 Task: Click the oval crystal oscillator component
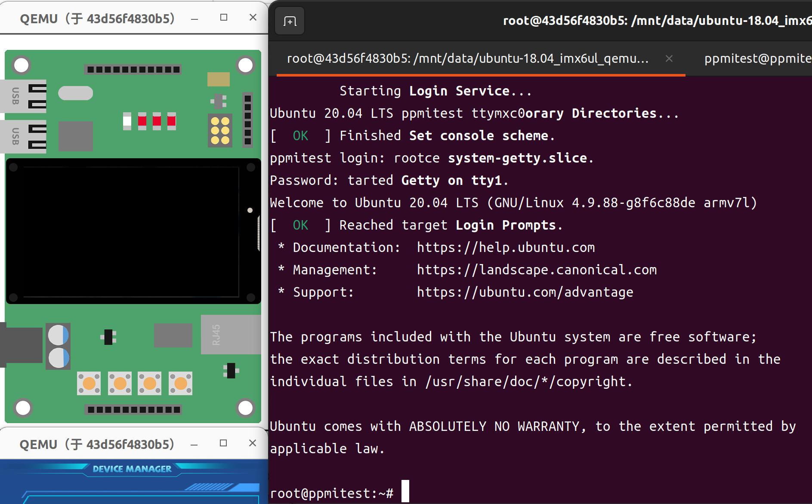pyautogui.click(x=75, y=93)
